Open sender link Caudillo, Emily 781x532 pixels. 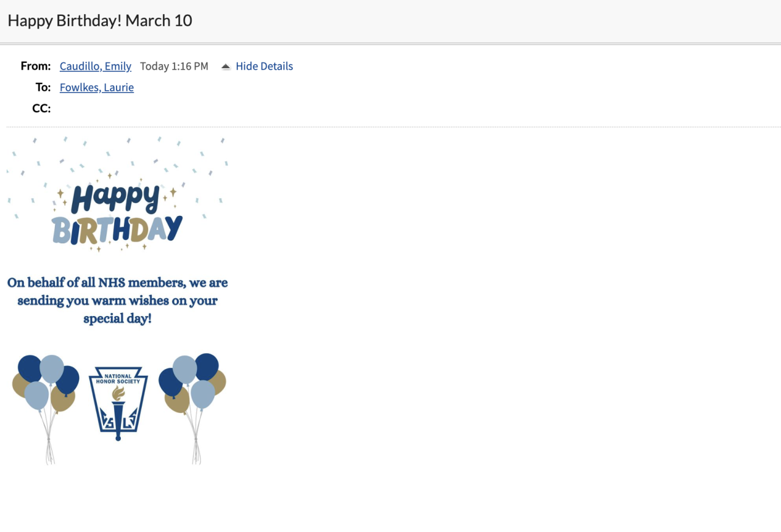95,66
